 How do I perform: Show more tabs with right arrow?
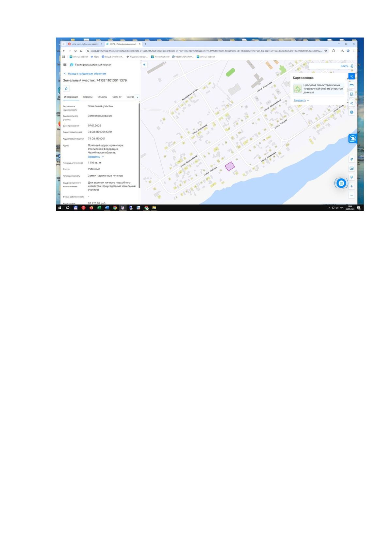click(137, 97)
